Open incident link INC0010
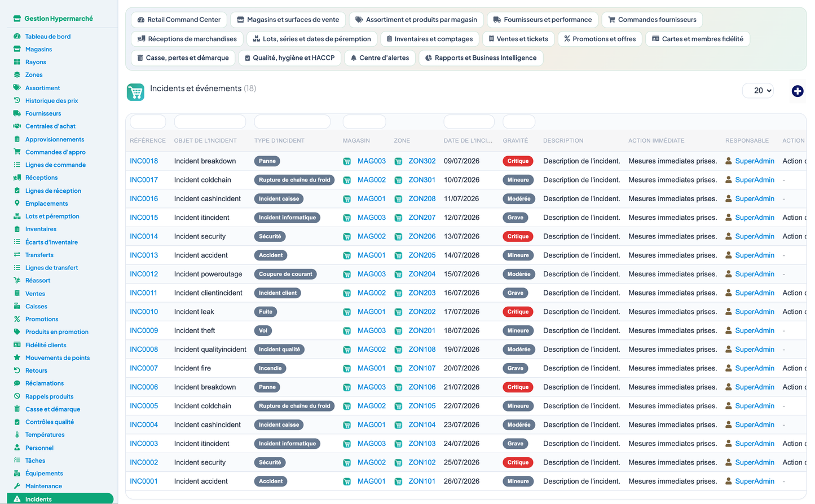The width and height of the screenshot is (815, 504). coord(144,312)
